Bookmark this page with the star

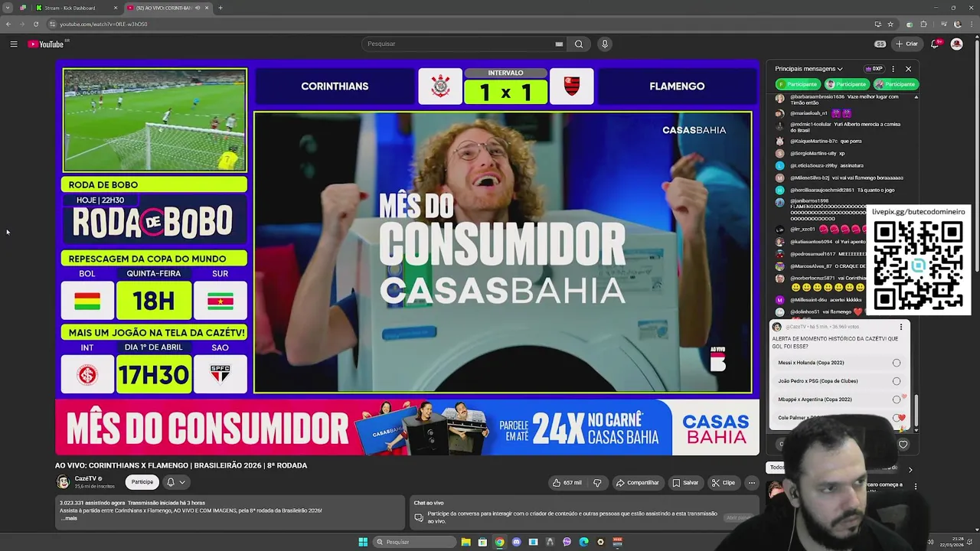coord(890,24)
